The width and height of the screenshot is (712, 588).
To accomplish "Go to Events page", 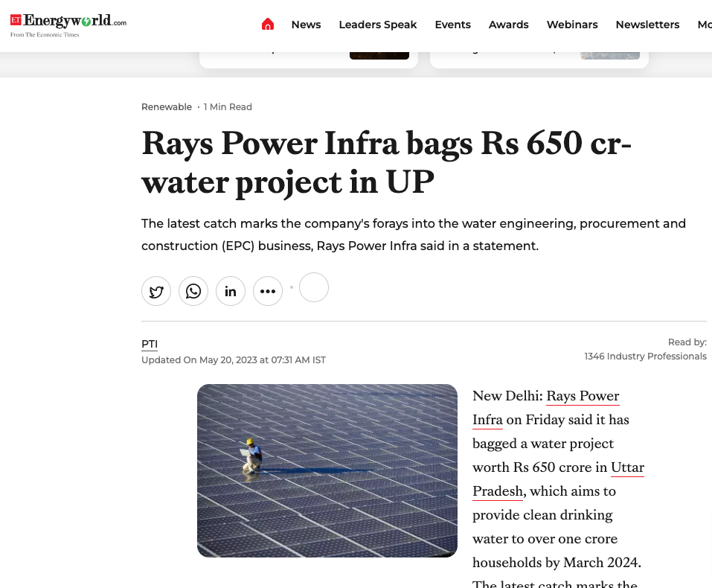I will (452, 25).
